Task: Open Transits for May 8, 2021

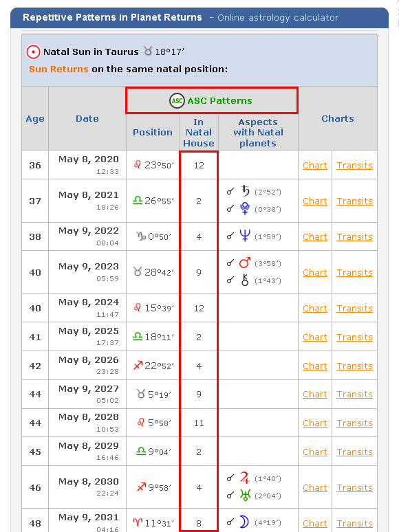Action: [x=354, y=201]
